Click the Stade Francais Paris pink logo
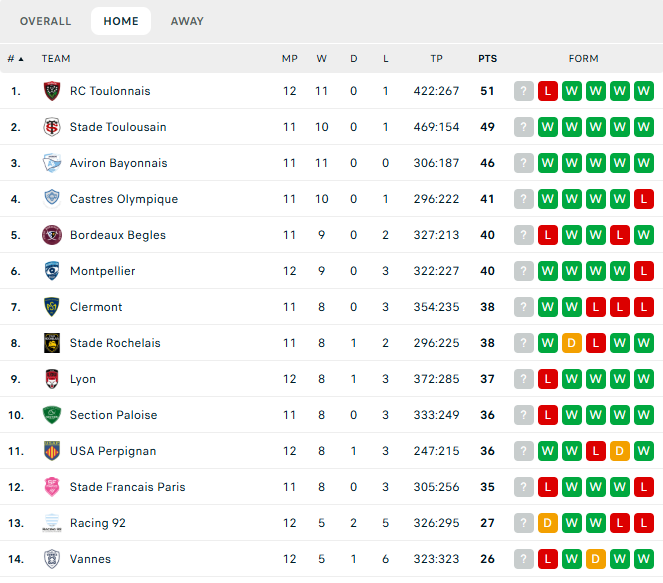Screen dimensions: 663x583 [52, 487]
